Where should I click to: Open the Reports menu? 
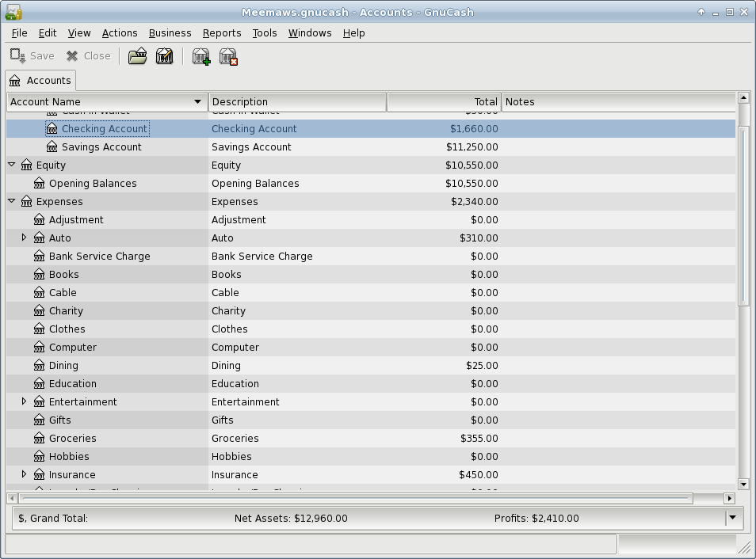pyautogui.click(x=222, y=32)
